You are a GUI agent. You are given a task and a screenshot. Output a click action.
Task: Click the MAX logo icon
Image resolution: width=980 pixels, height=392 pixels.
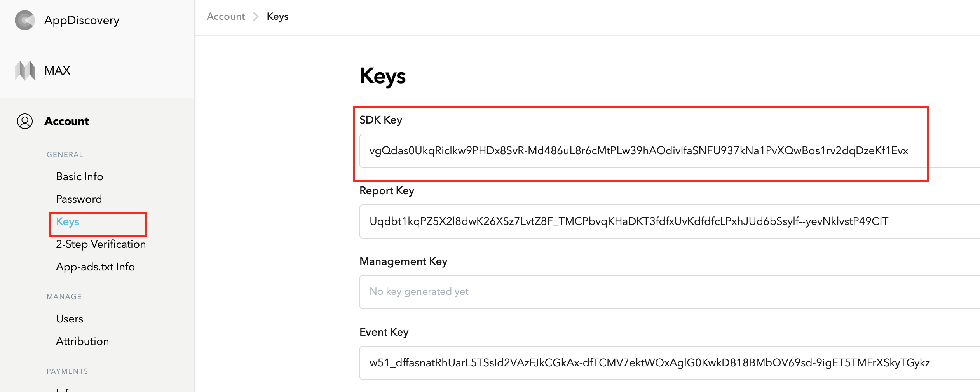25,71
